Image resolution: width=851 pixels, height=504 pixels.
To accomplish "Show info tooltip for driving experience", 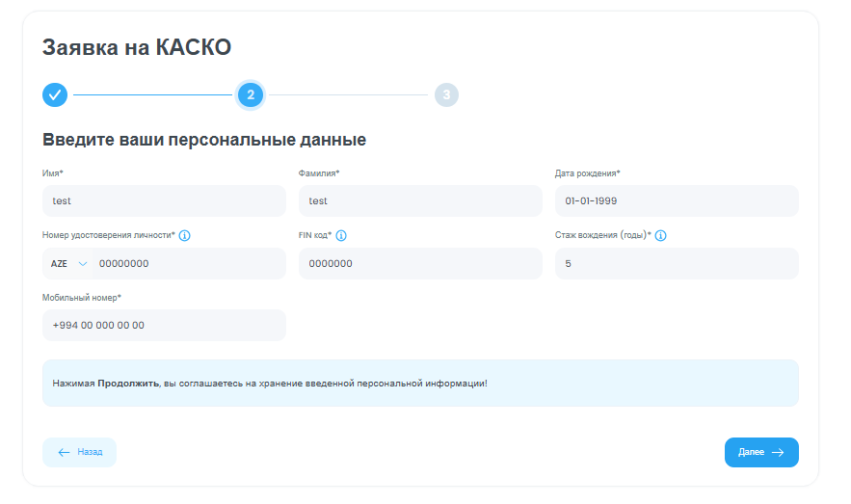I will click(661, 235).
